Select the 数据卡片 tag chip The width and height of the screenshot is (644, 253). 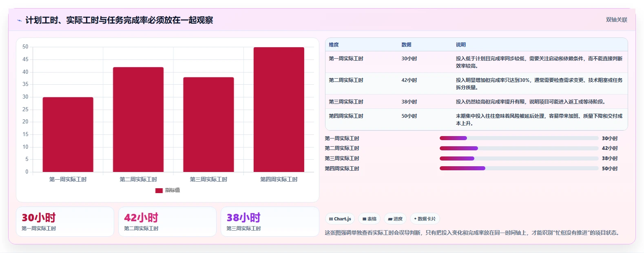[x=425, y=219]
